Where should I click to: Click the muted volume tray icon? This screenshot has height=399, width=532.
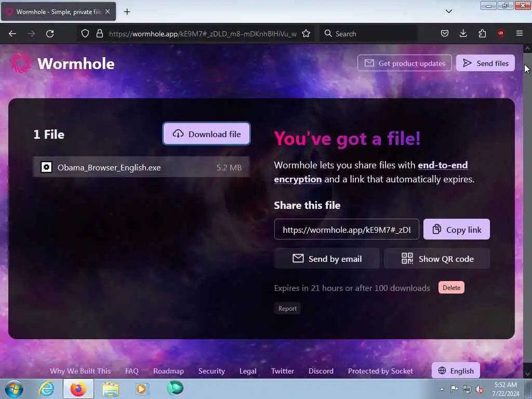pyautogui.click(x=480, y=390)
